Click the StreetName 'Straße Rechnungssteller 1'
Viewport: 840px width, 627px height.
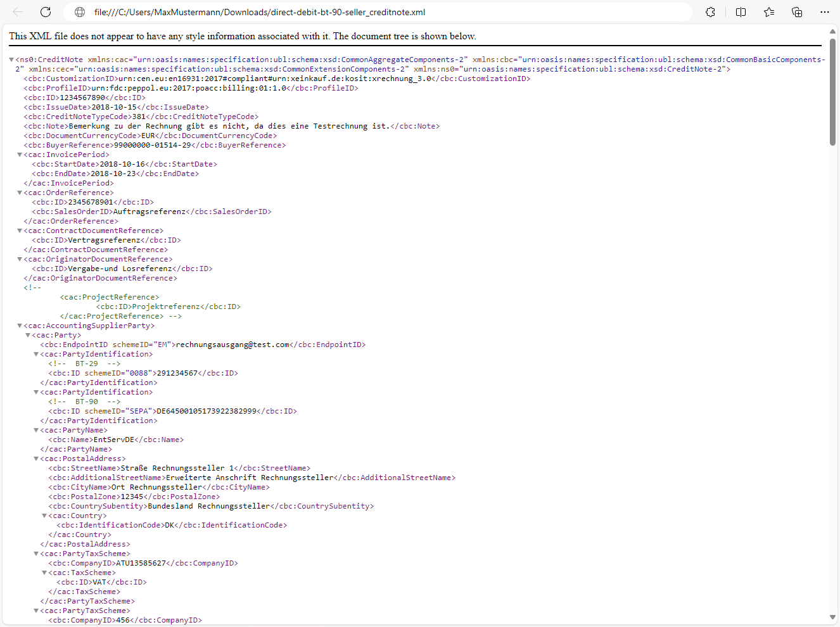pos(177,468)
